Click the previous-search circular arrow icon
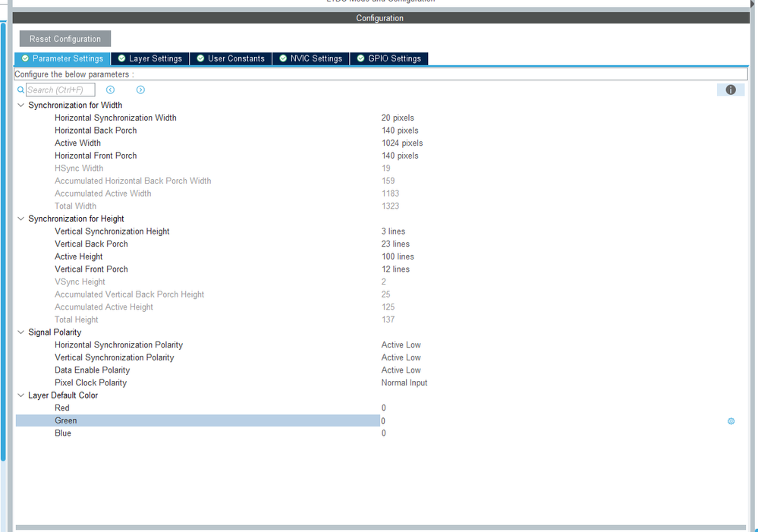 click(111, 90)
